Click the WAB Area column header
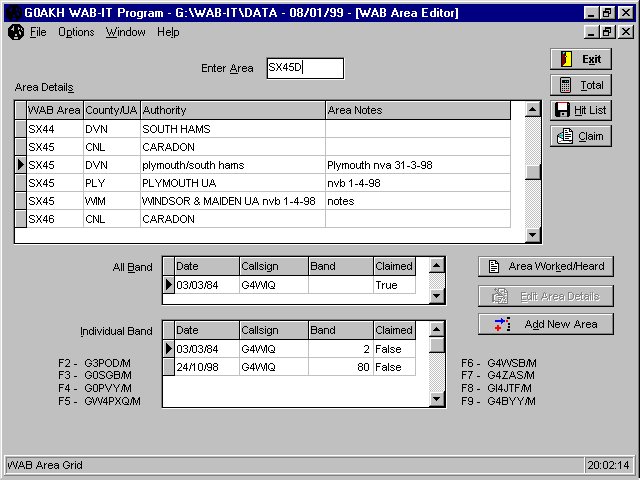This screenshot has width=640, height=480. coord(55,110)
